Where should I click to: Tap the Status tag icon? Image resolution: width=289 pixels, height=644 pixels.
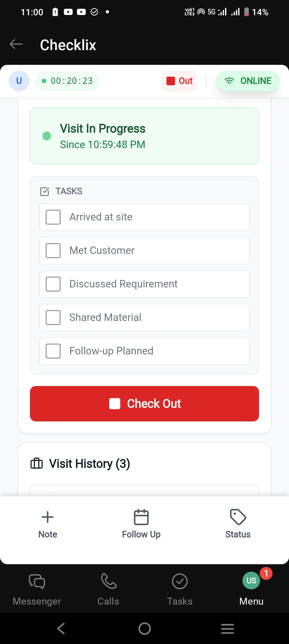238,517
